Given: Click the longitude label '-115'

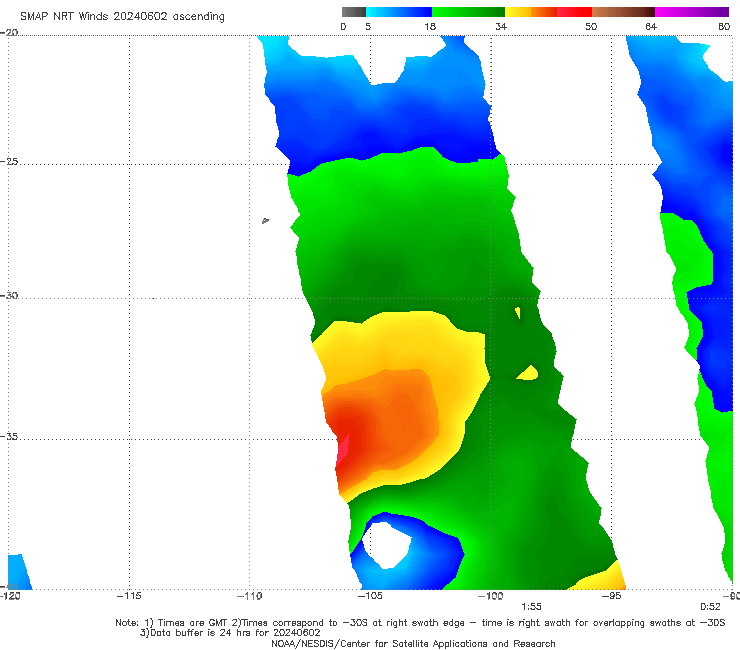Looking at the screenshot, I should point(129,596).
